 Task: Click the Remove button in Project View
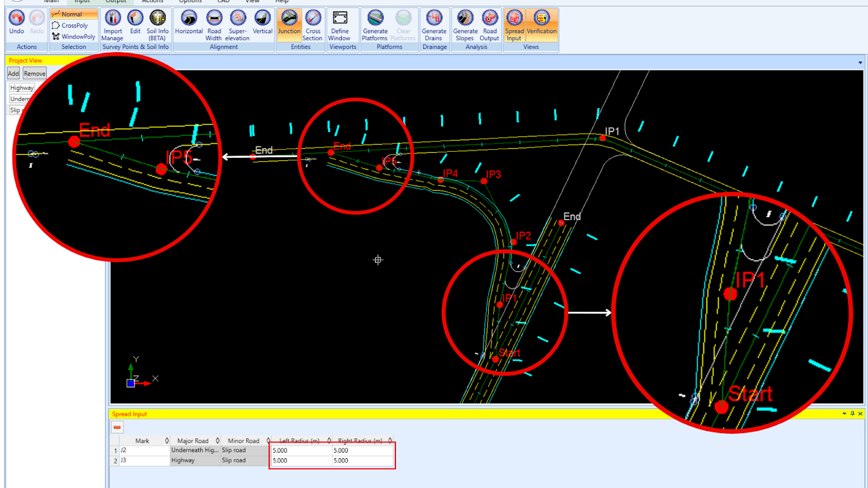pos(35,74)
